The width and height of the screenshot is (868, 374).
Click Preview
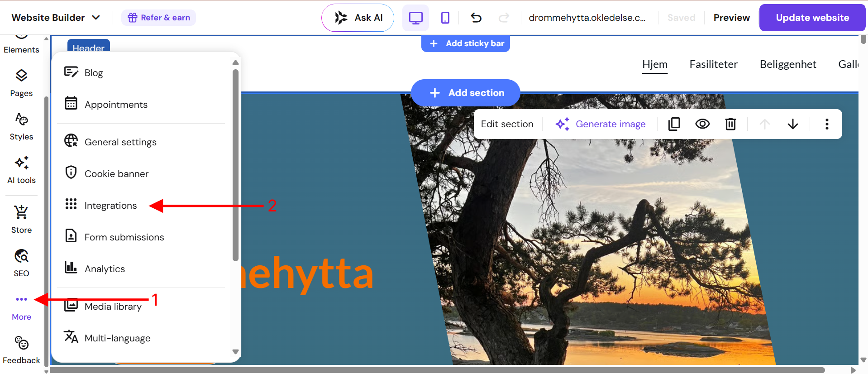731,18
